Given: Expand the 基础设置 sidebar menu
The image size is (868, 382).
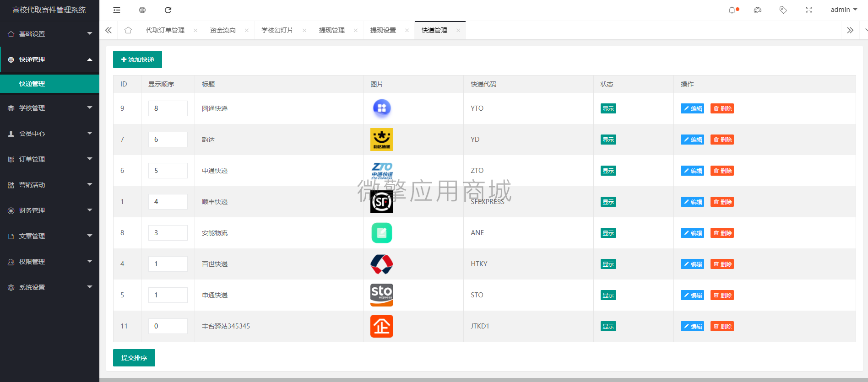Looking at the screenshot, I should coord(49,34).
